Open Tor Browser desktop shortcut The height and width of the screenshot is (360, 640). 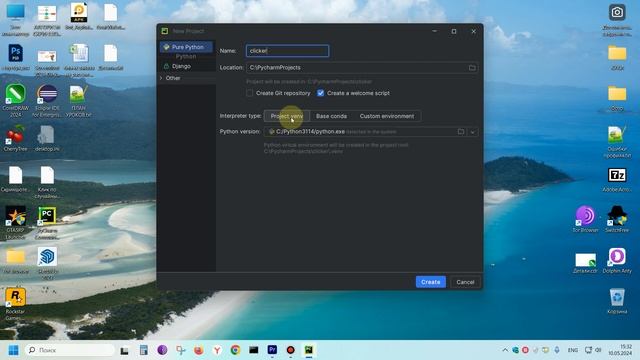click(x=585, y=219)
